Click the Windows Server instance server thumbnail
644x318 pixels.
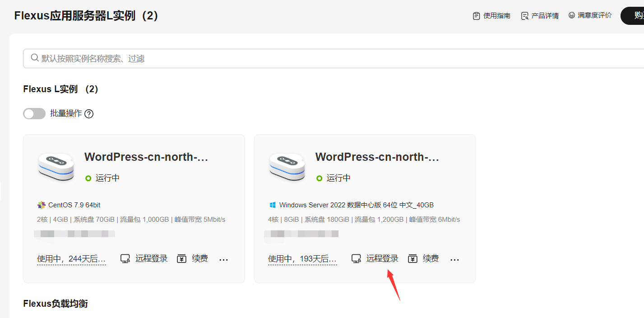coord(287,167)
